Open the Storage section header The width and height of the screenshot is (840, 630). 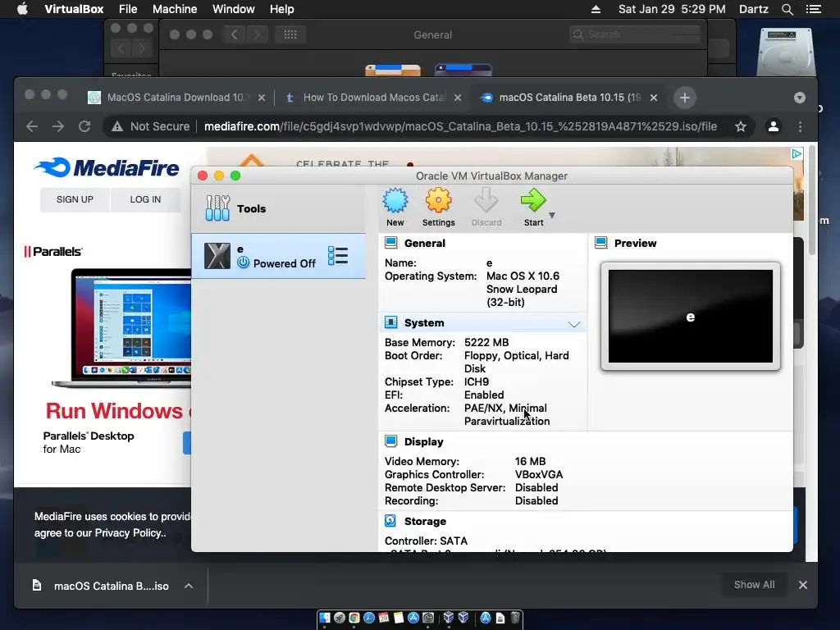[425, 521]
